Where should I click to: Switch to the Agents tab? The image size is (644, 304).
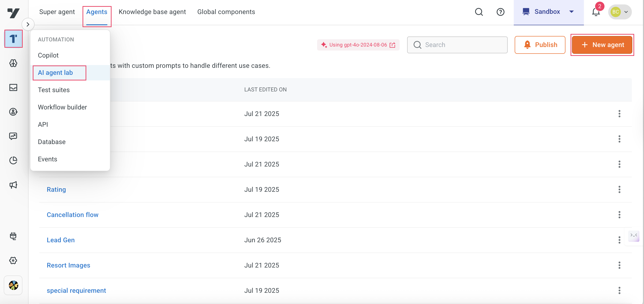pyautogui.click(x=97, y=12)
